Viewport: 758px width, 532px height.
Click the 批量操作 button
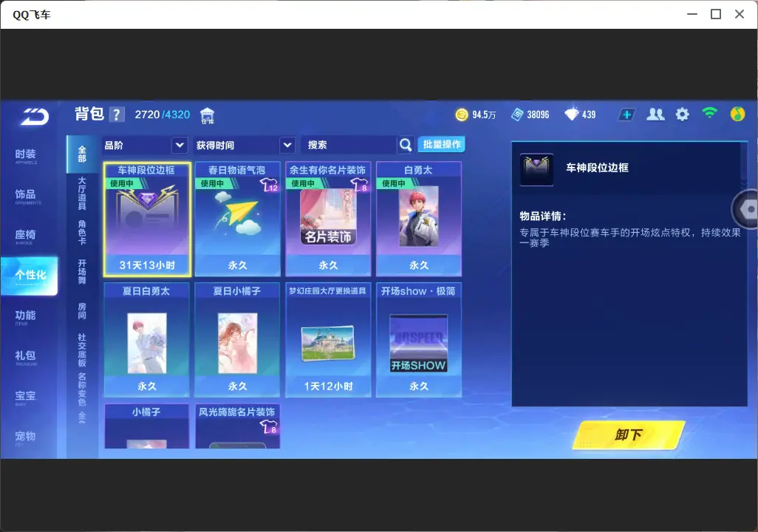pos(441,145)
